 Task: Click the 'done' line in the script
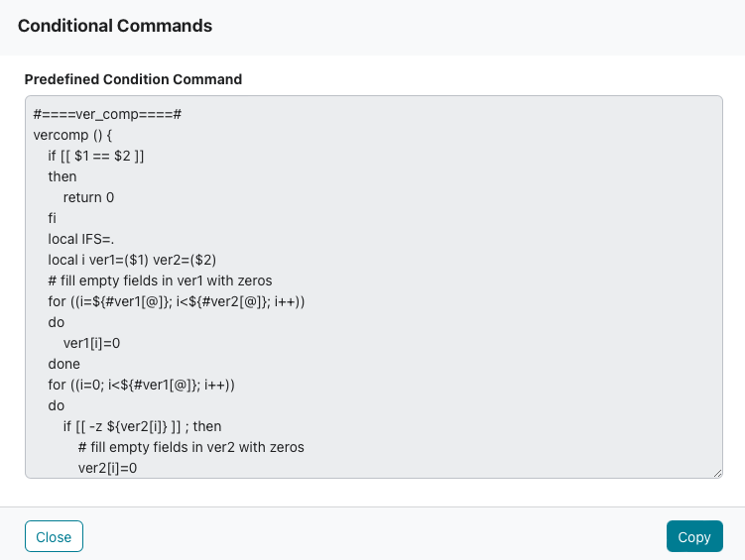pos(64,364)
